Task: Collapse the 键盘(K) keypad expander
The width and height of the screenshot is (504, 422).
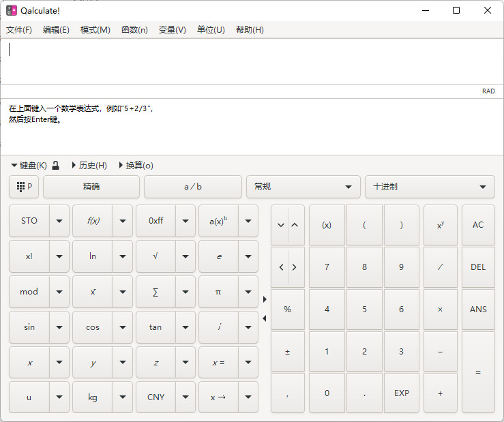Action: pyautogui.click(x=29, y=166)
